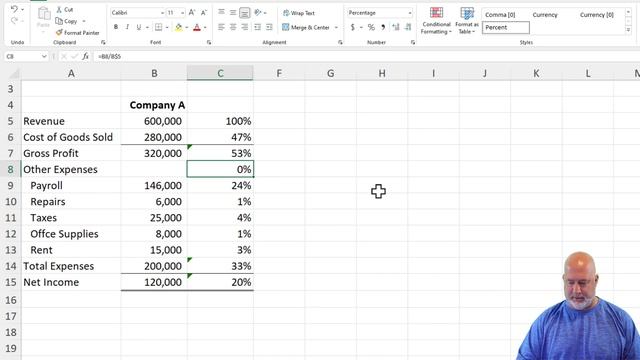Decrease font size with the small A
This screenshot has width=640, height=360.
204,13
